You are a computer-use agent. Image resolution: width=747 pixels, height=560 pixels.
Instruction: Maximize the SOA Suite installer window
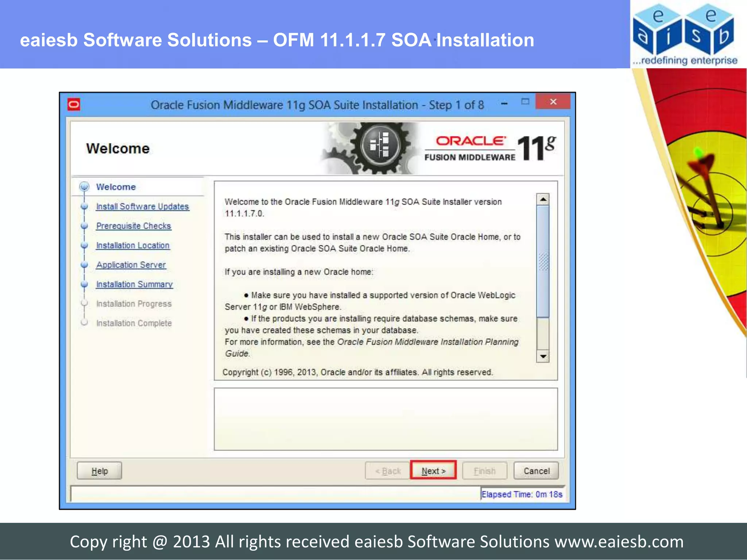[525, 102]
